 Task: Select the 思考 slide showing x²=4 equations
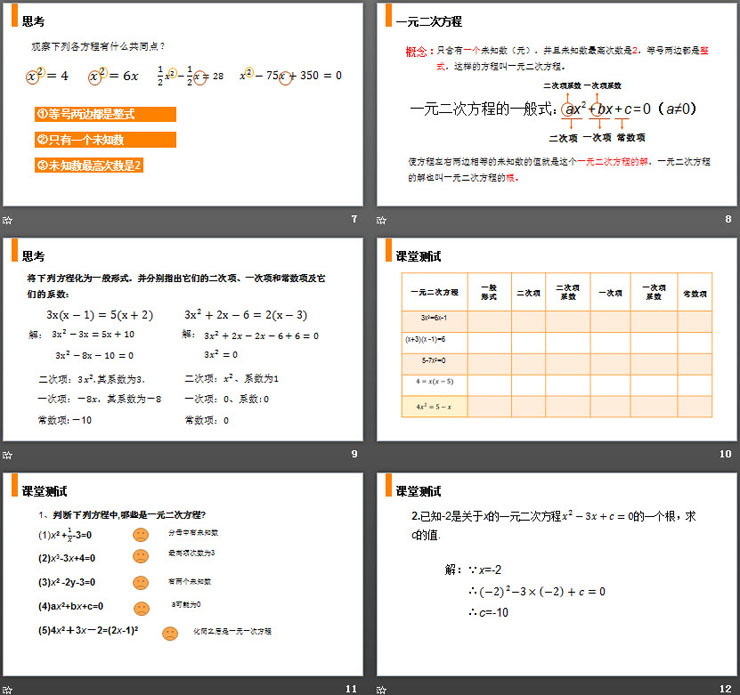pos(183,104)
